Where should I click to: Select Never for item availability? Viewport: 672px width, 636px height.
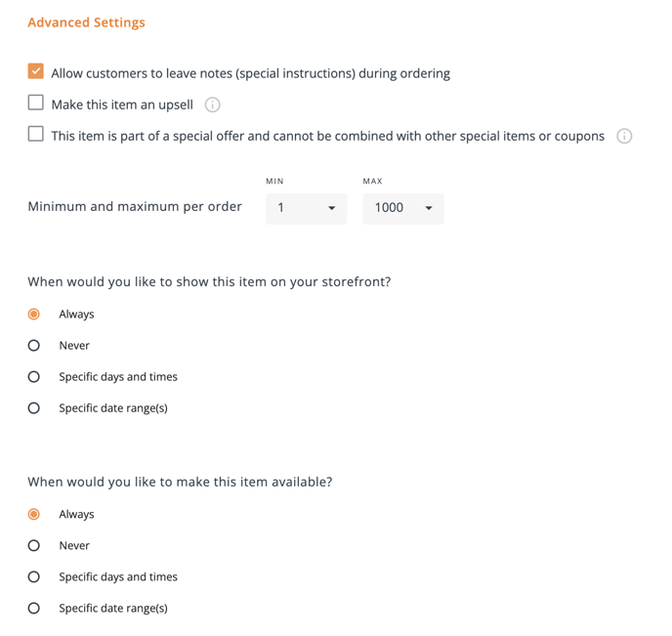click(34, 545)
